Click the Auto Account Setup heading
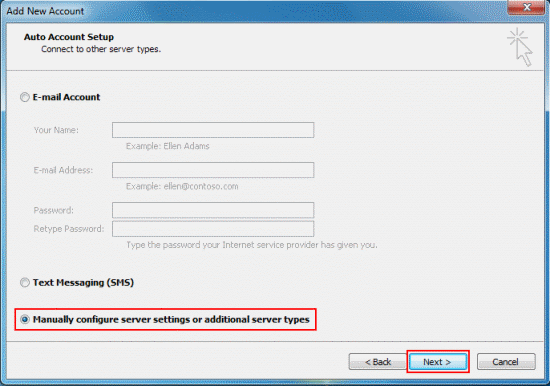 point(69,37)
